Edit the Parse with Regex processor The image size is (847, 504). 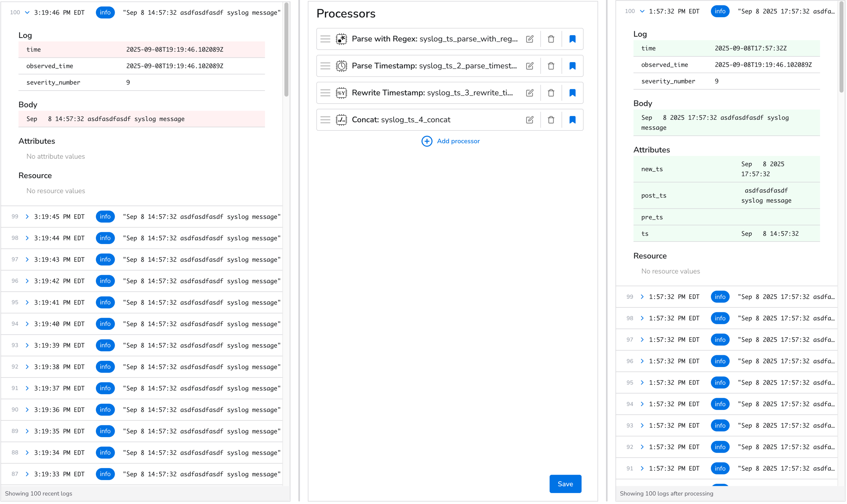coord(530,39)
